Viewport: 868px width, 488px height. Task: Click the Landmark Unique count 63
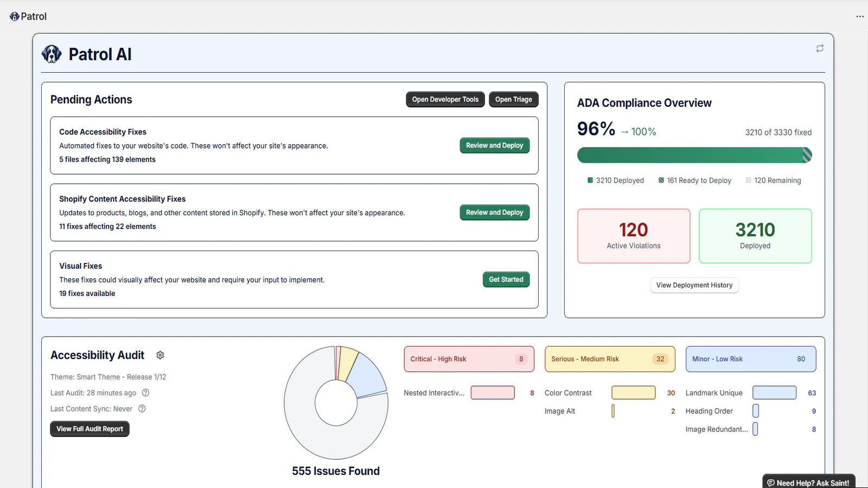pos(812,393)
